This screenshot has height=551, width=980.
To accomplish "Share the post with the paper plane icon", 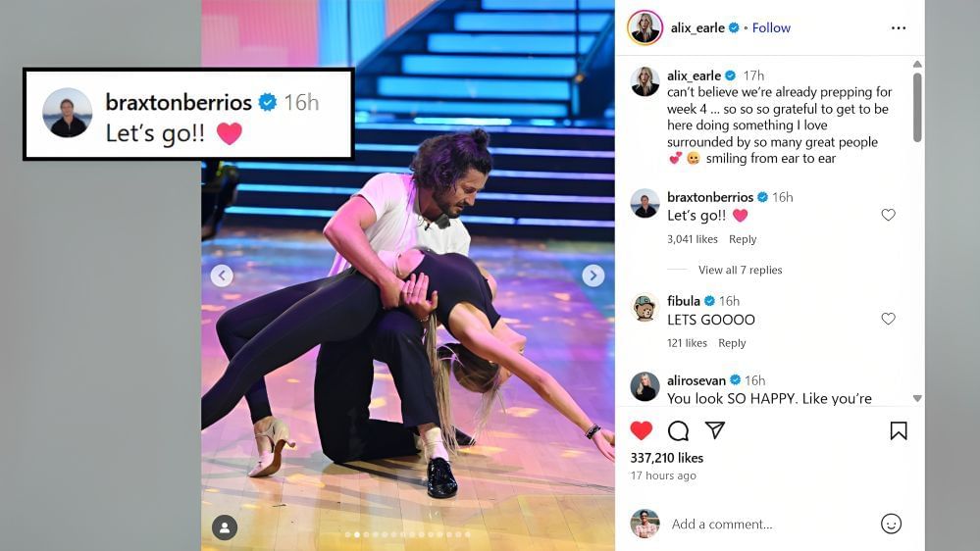I will pos(714,429).
